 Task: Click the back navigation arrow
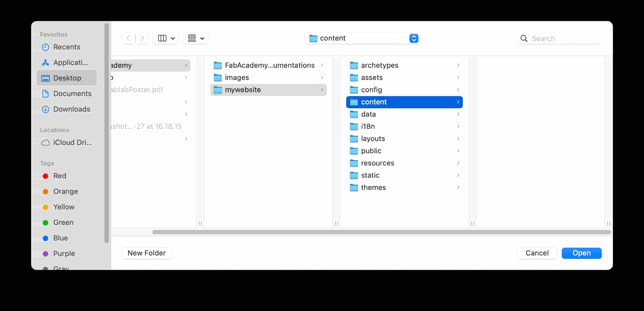click(x=128, y=38)
